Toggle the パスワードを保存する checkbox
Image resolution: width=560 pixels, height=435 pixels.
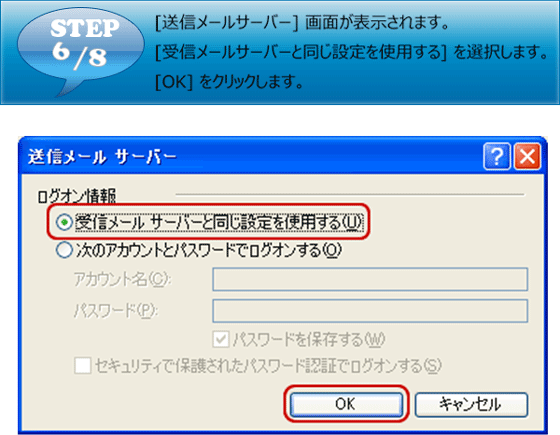click(221, 339)
